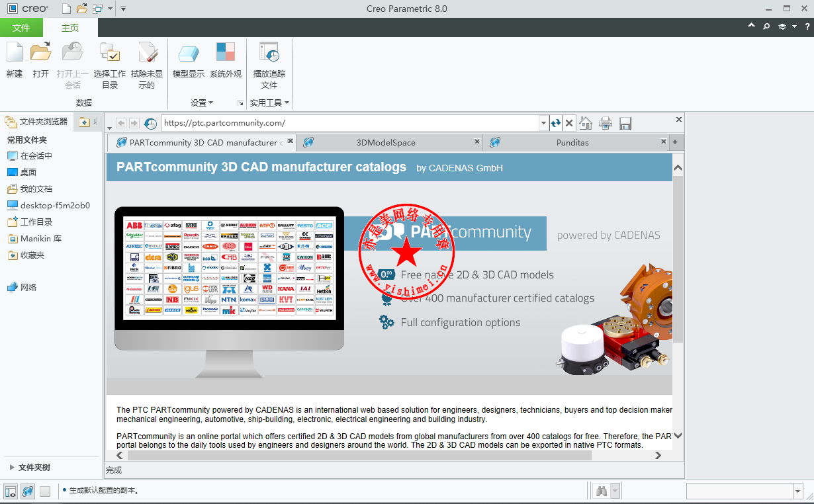Switch to the PARTcommunity 3D CAD manufacturer tab
814x504 pixels.
click(201, 142)
